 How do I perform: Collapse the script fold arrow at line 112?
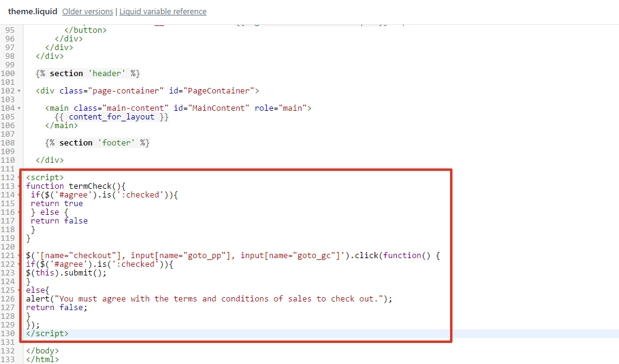tap(19, 178)
